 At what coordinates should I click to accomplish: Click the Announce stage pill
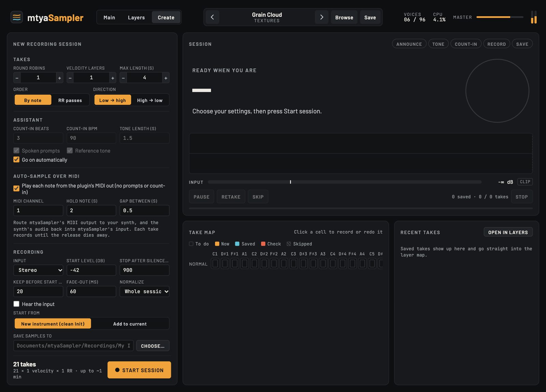click(409, 44)
